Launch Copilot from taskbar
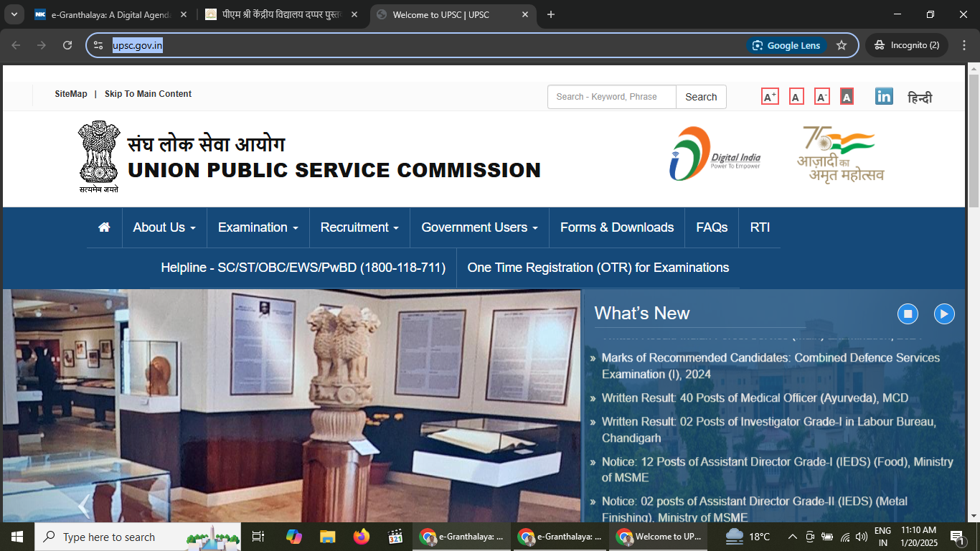This screenshot has height=551, width=980. pos(293,537)
